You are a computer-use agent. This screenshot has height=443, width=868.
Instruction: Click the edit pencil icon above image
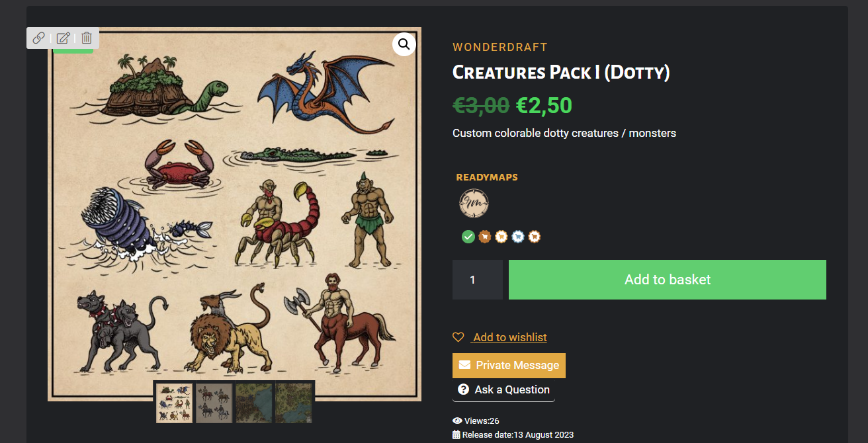click(63, 38)
